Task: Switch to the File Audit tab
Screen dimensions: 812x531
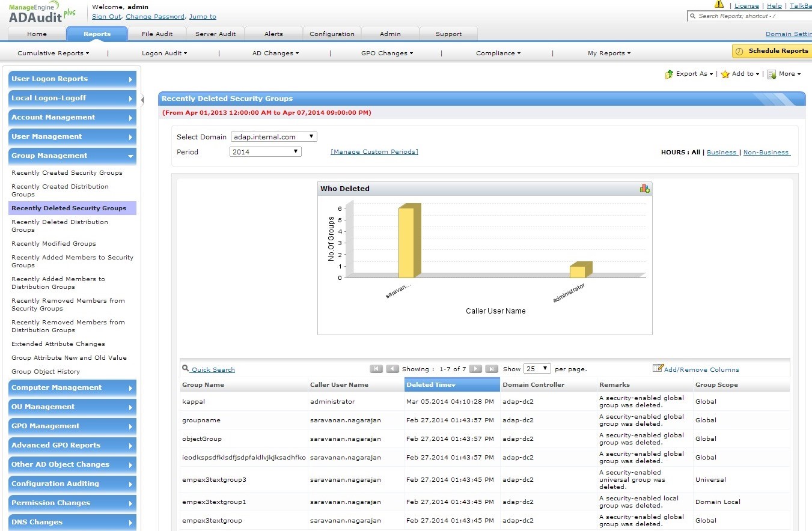Action: coord(157,34)
